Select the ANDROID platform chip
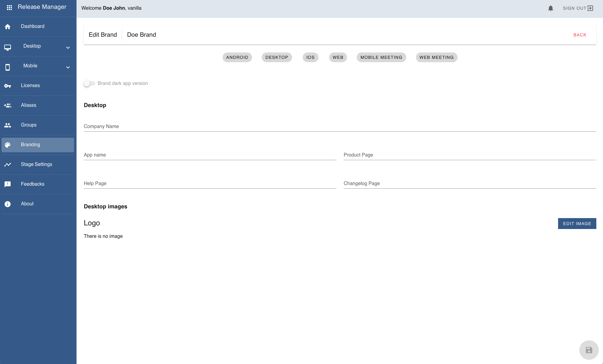Viewport: 603px width, 364px height. (x=237, y=57)
